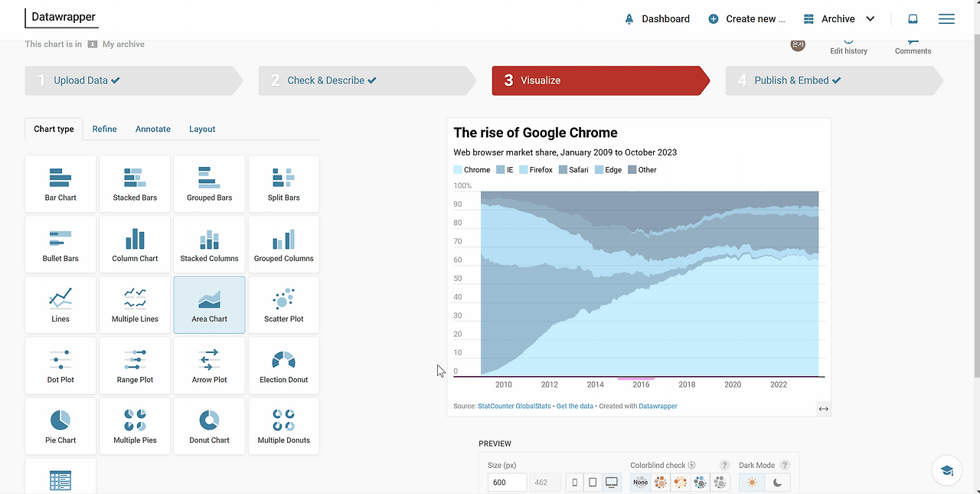
Task: Open StatCounter GlobalStats source link
Action: (x=514, y=406)
